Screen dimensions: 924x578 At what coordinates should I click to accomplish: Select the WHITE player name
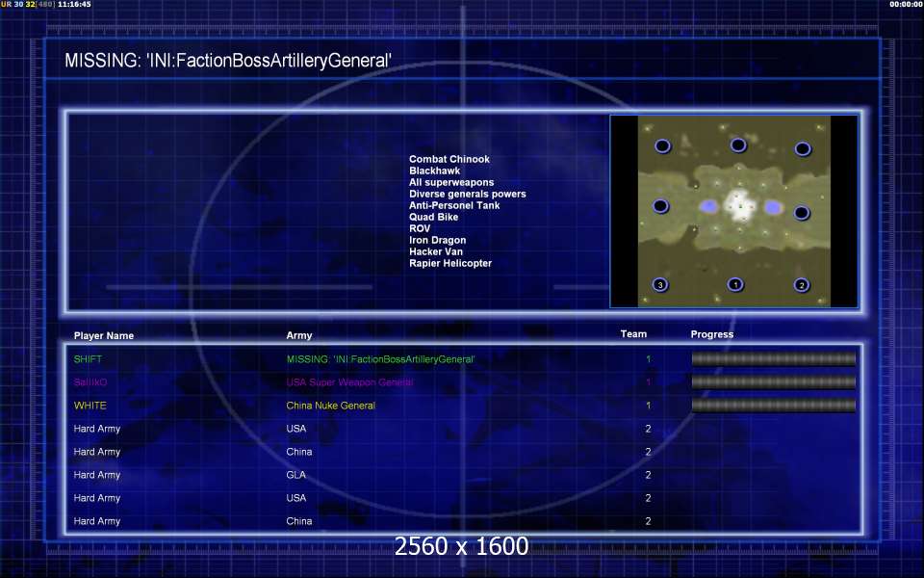click(x=90, y=406)
